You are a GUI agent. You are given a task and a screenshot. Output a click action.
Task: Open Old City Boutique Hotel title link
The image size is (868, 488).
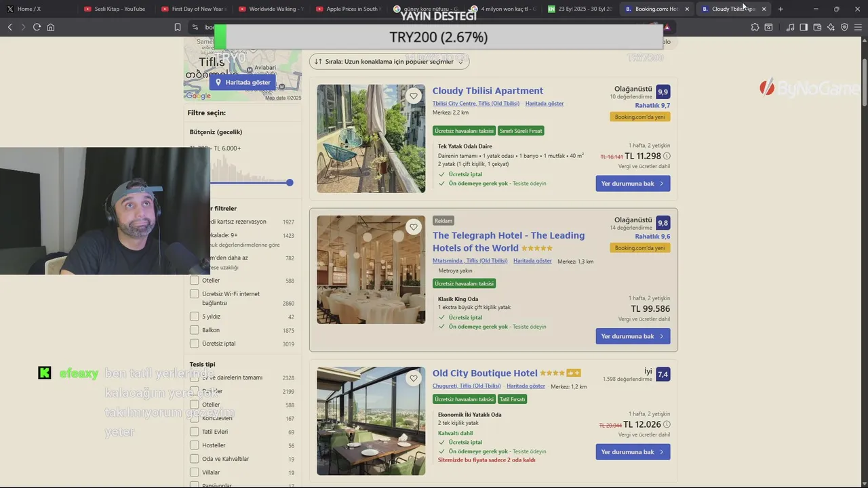[x=485, y=373]
